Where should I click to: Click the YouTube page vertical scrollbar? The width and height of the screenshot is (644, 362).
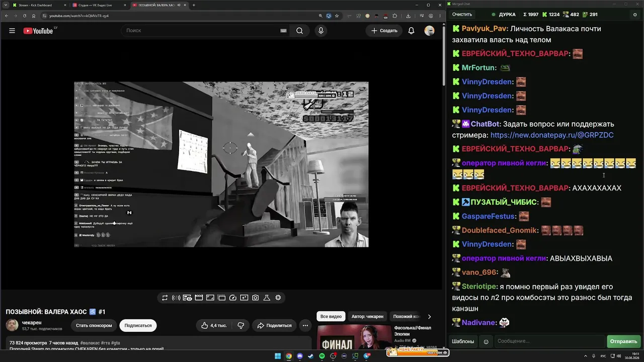[x=443, y=55]
